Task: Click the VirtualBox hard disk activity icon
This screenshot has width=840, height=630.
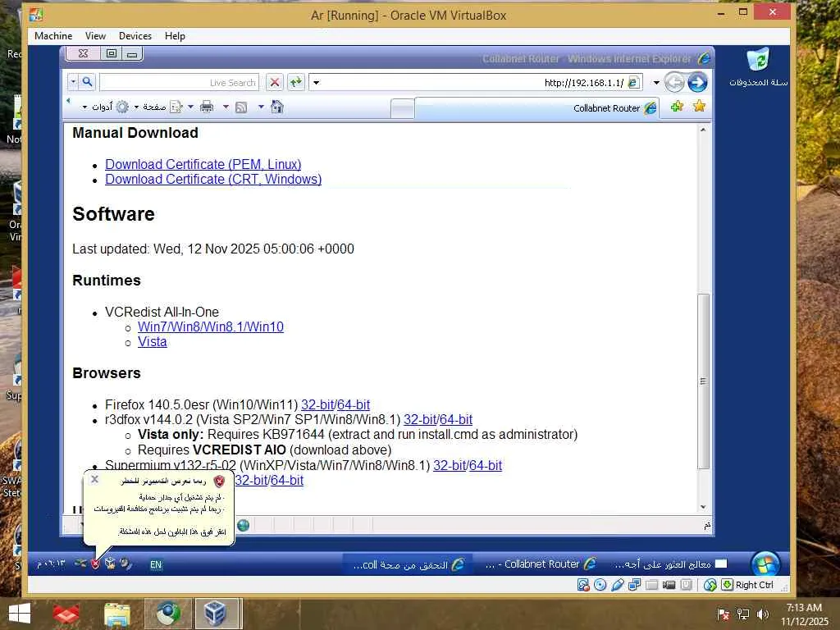Action: pos(583,585)
